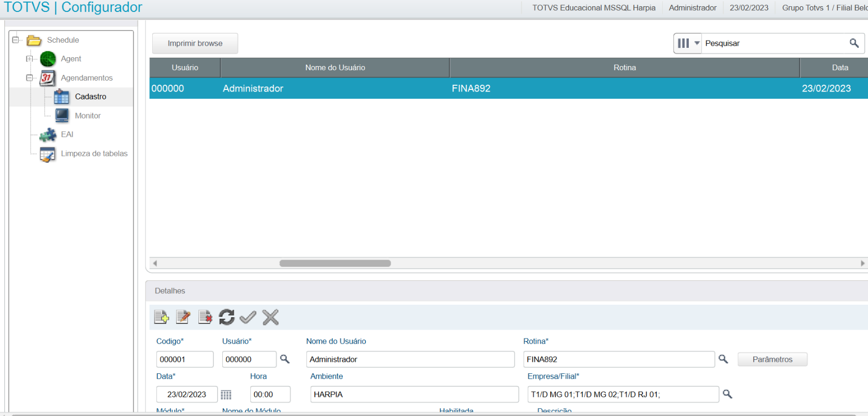Open the lookup magnifier next to Rotina field

click(723, 359)
